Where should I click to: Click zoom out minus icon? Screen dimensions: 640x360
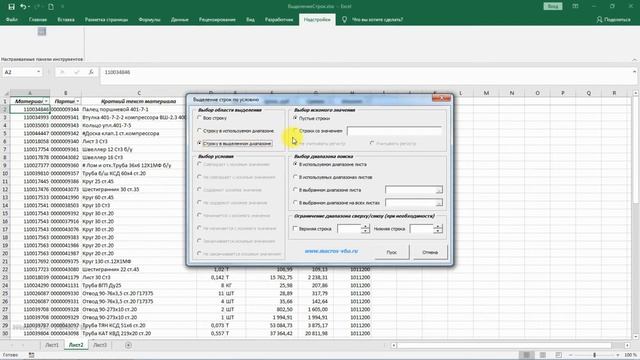(571, 355)
